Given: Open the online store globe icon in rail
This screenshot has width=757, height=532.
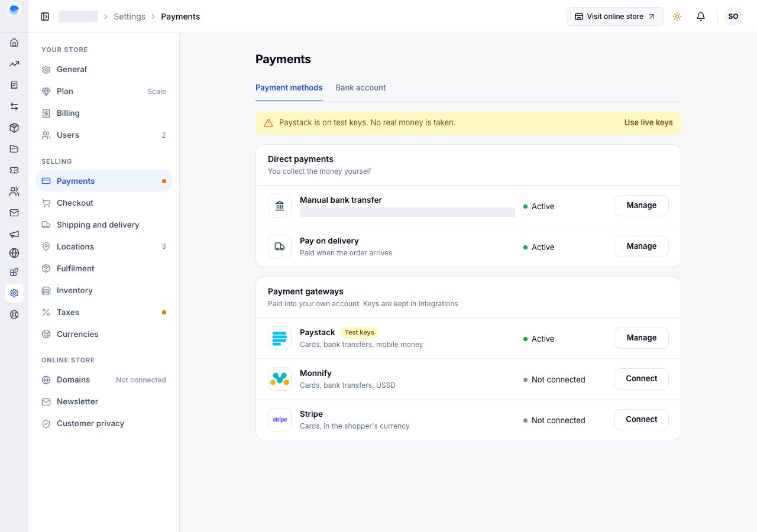Looking at the screenshot, I should pyautogui.click(x=14, y=253).
